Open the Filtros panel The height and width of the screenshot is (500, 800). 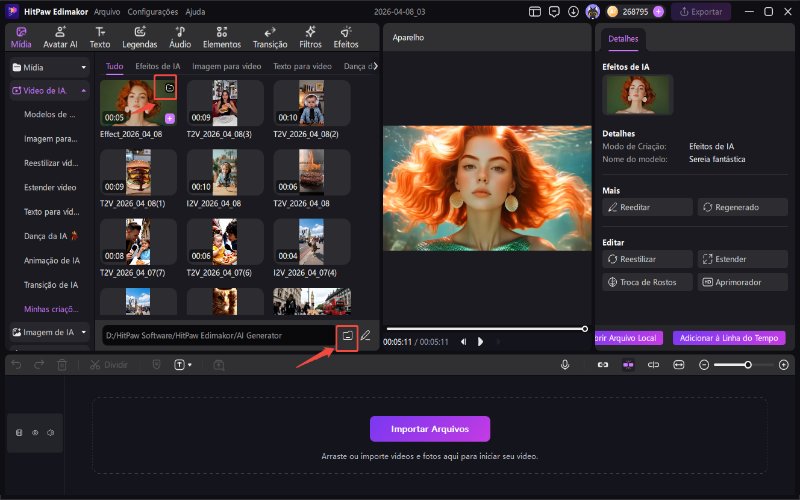310,37
